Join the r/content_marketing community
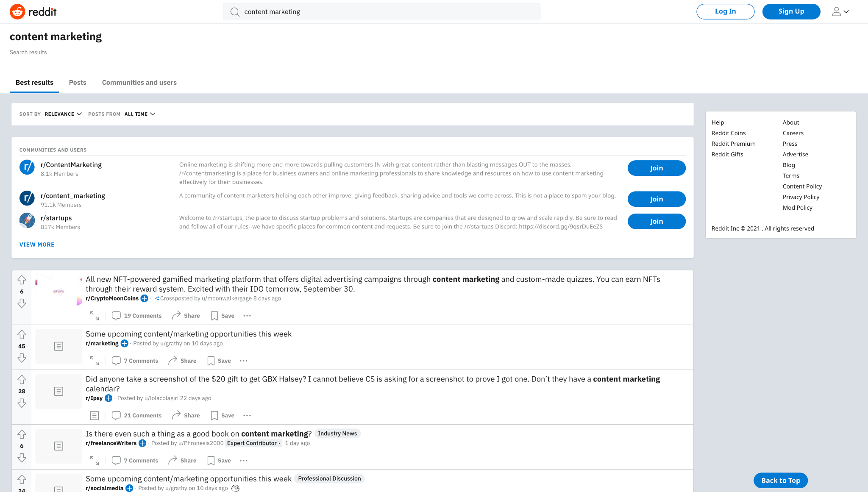Image resolution: width=868 pixels, height=492 pixels. (x=656, y=199)
